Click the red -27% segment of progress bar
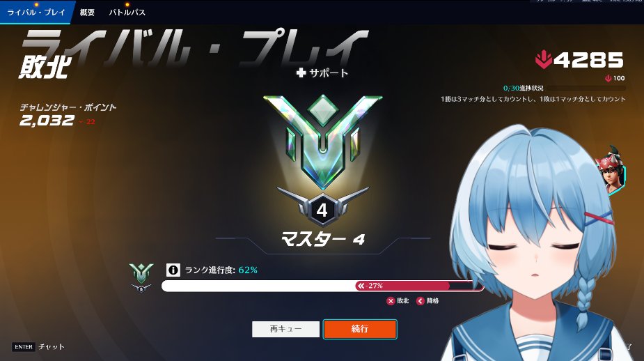The width and height of the screenshot is (644, 361). (x=402, y=286)
